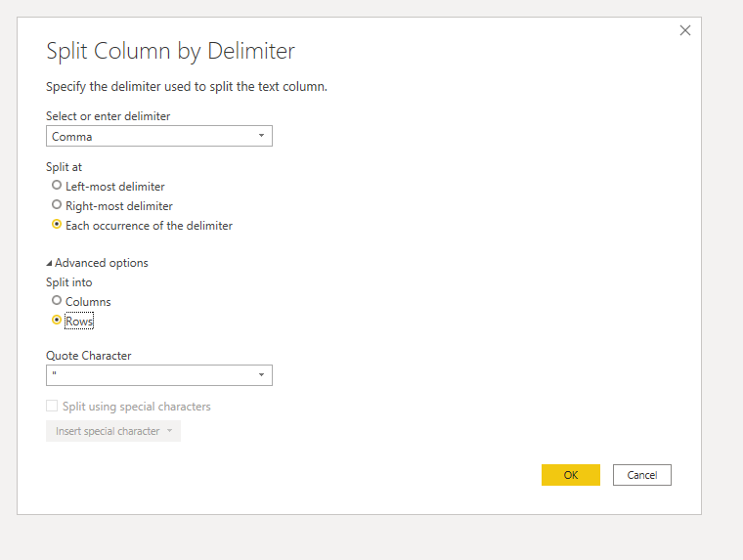The height and width of the screenshot is (560, 743).
Task: Choose Each occurrence of the delimiter
Action: pyautogui.click(x=57, y=224)
